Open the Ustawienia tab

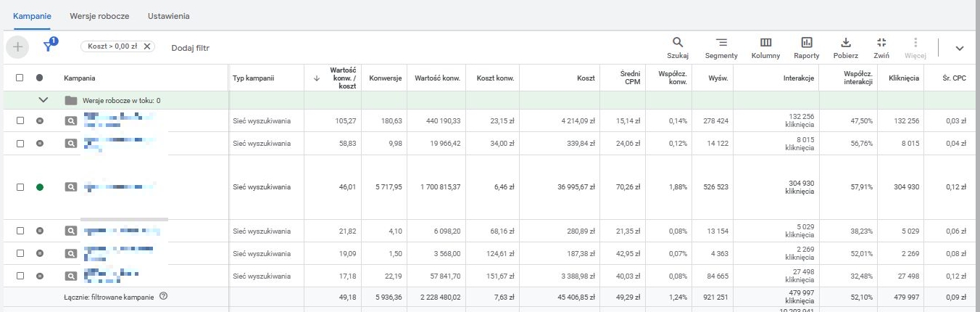(x=168, y=15)
